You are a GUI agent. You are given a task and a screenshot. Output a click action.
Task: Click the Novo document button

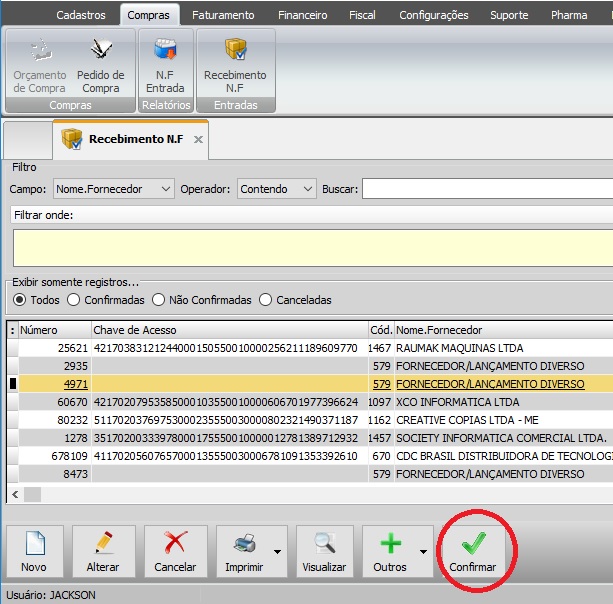pos(34,551)
